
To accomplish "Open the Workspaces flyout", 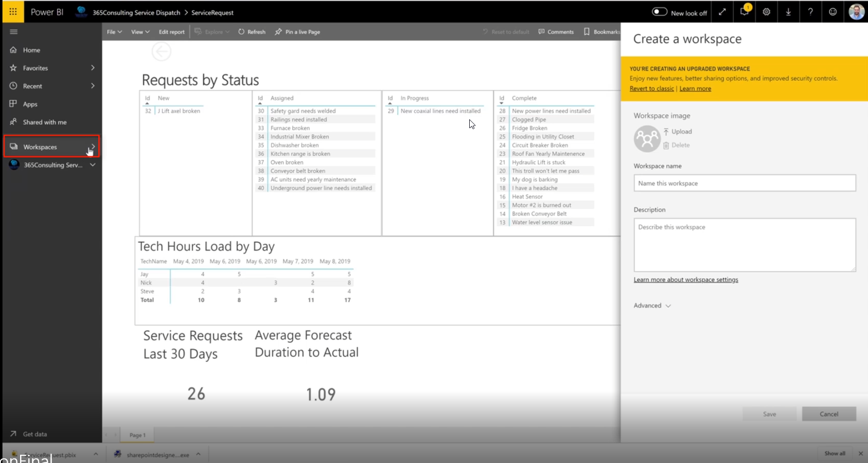I will coord(51,147).
